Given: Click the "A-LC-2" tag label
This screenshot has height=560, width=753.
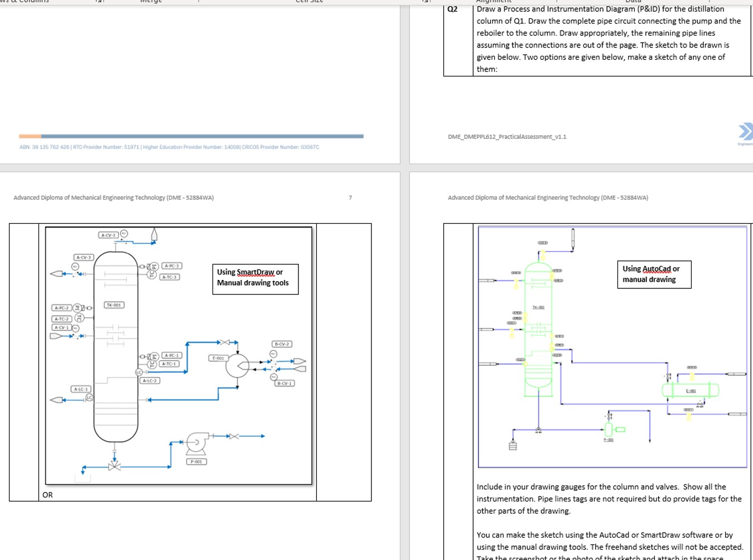Looking at the screenshot, I should point(149,380).
